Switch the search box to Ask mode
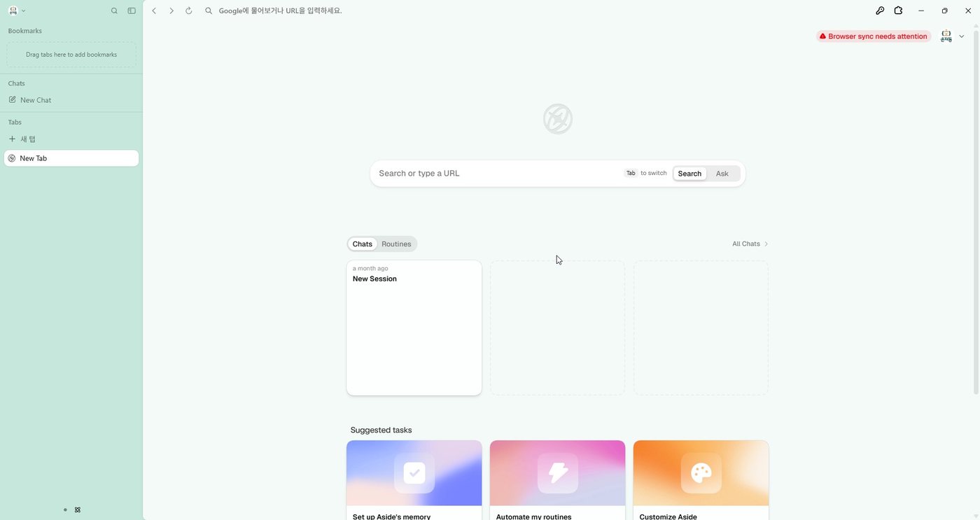The image size is (980, 520). 722,174
